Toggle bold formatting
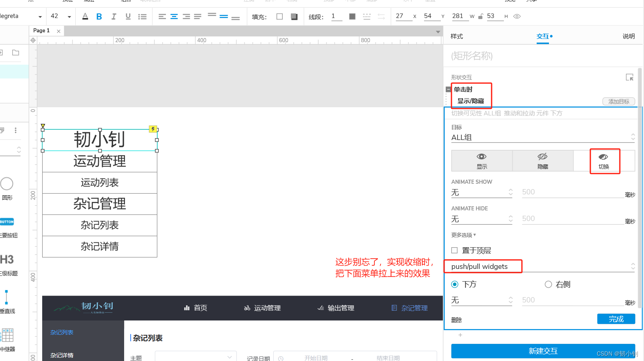 tap(99, 16)
